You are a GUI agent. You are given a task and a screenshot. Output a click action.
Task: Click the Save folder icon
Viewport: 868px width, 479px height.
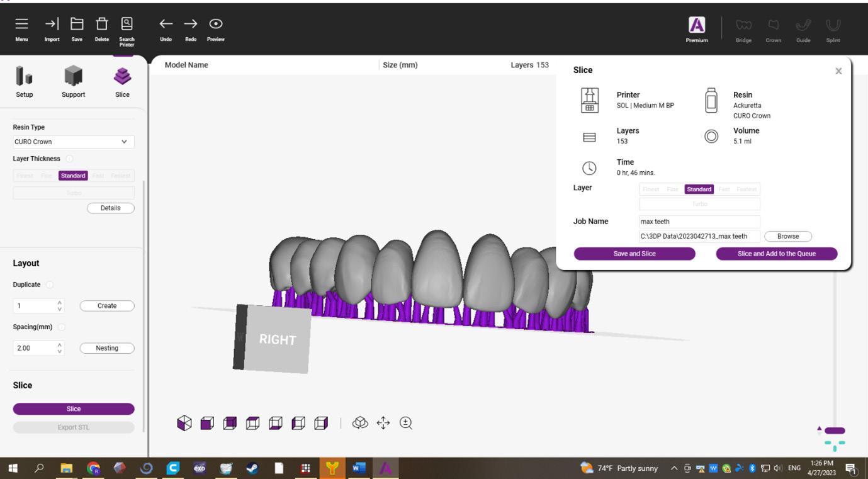[x=77, y=24]
